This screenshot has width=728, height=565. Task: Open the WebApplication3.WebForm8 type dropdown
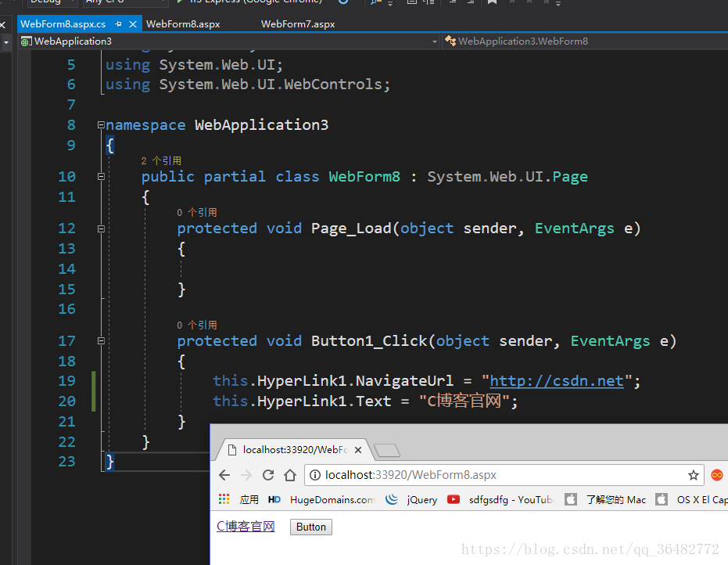585,41
